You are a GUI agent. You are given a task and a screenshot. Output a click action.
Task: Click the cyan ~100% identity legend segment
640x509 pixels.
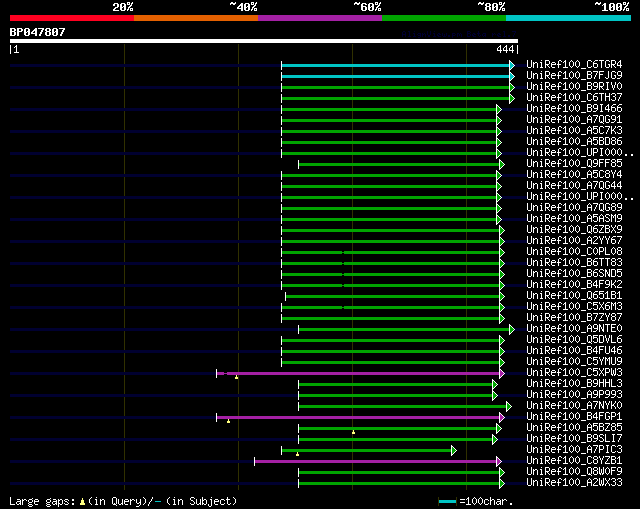click(568, 18)
